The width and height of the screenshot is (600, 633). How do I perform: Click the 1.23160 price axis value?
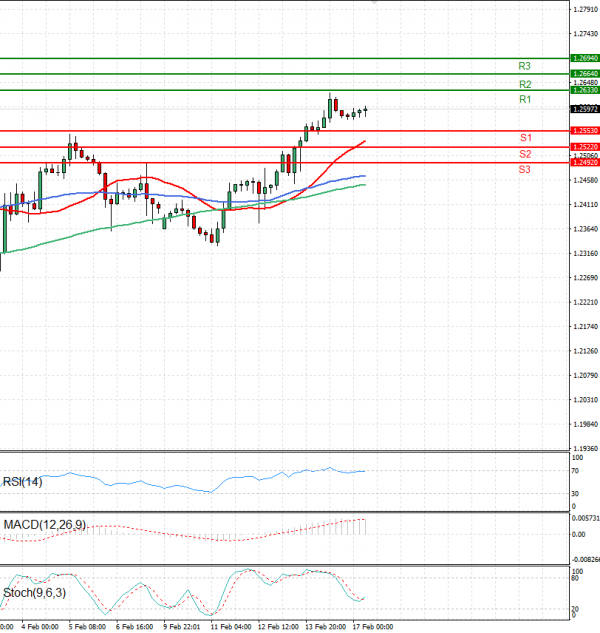click(585, 254)
